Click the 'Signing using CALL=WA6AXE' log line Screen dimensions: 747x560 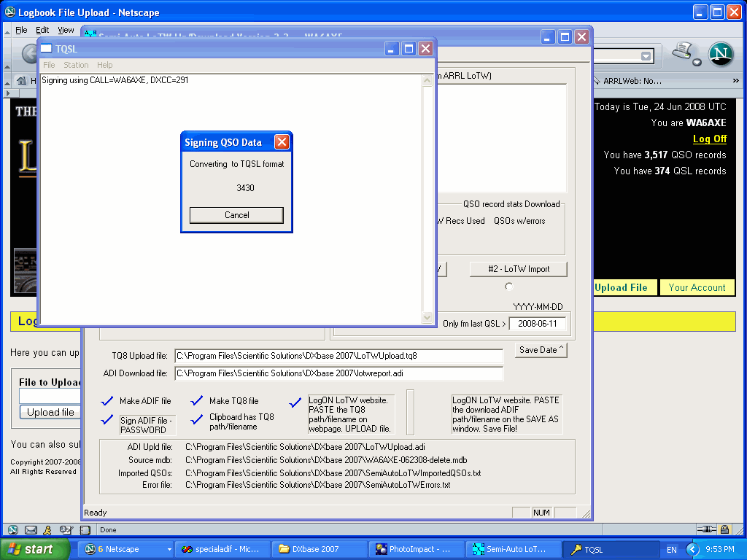pyautogui.click(x=115, y=80)
